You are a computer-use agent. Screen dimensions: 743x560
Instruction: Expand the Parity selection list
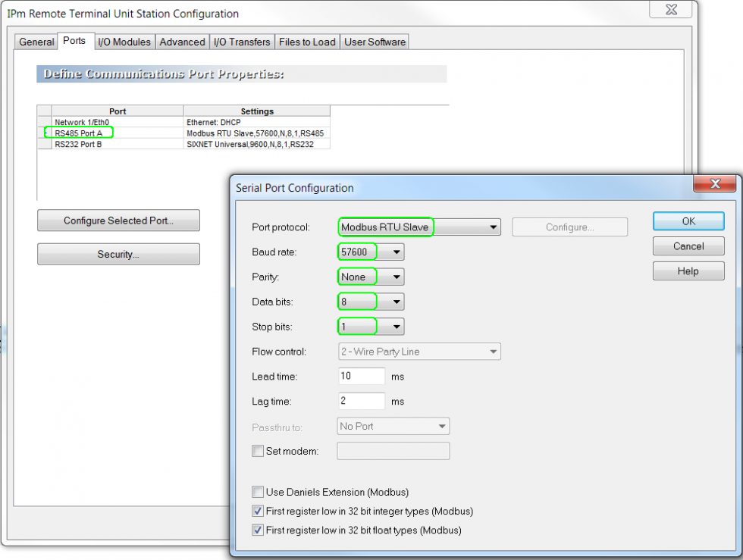click(396, 277)
